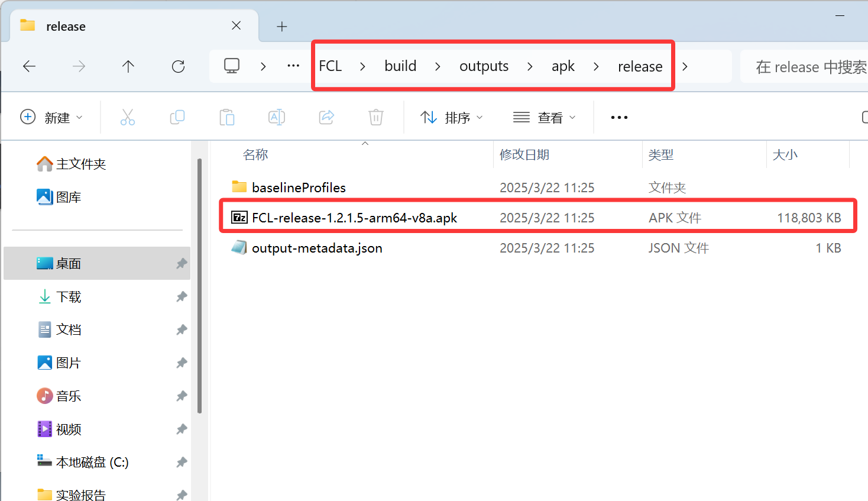This screenshot has width=868, height=501.
Task: Select the release tab
Action: [135, 26]
